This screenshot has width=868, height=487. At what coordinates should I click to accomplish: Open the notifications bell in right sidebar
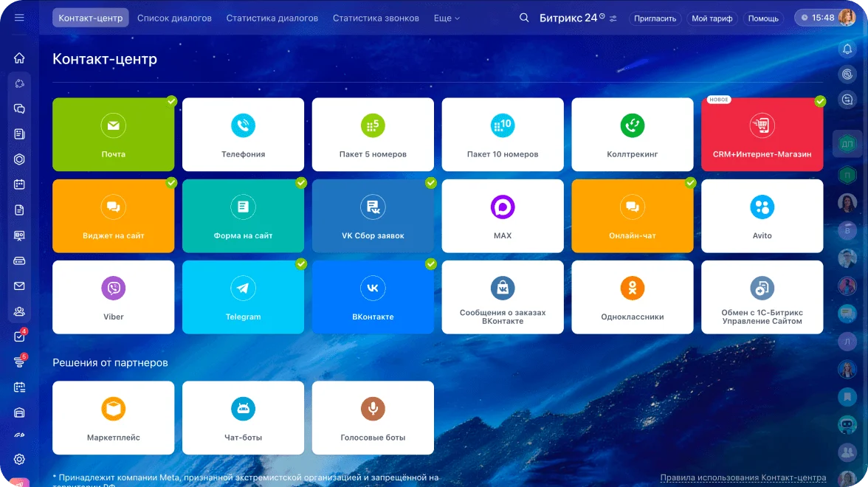[x=847, y=49]
